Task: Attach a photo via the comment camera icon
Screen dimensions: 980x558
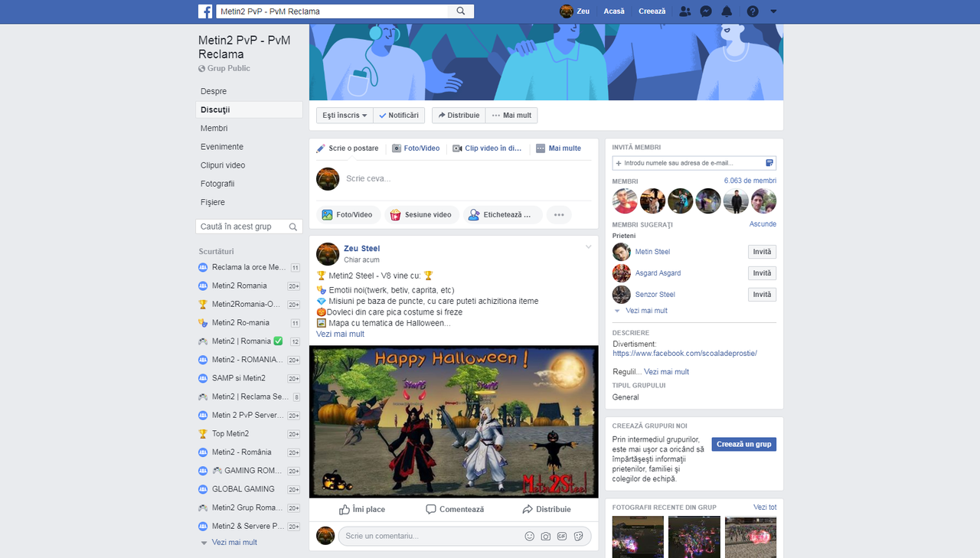Action: pos(545,536)
